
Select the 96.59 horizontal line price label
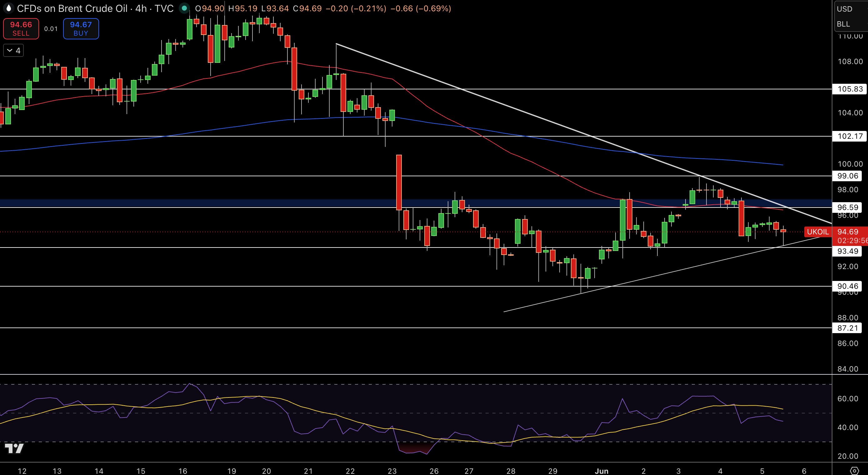(x=847, y=207)
